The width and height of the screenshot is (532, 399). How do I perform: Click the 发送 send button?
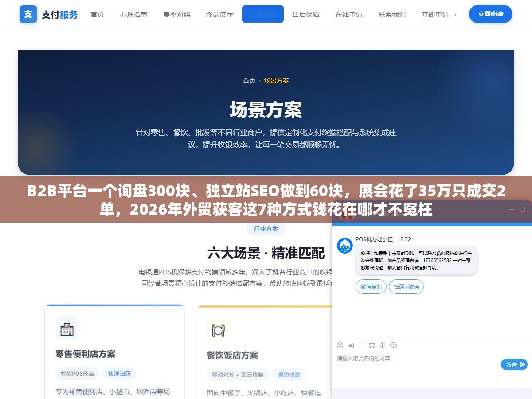click(514, 364)
